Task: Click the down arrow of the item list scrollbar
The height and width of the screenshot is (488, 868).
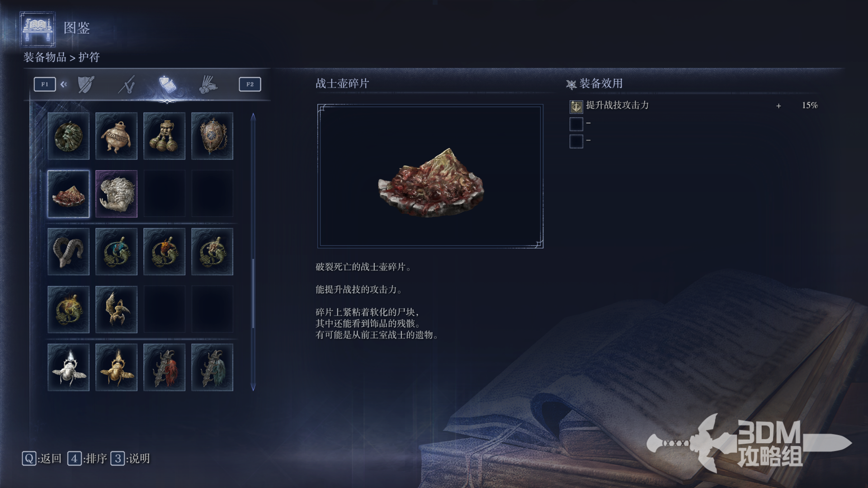Action: pos(253,387)
